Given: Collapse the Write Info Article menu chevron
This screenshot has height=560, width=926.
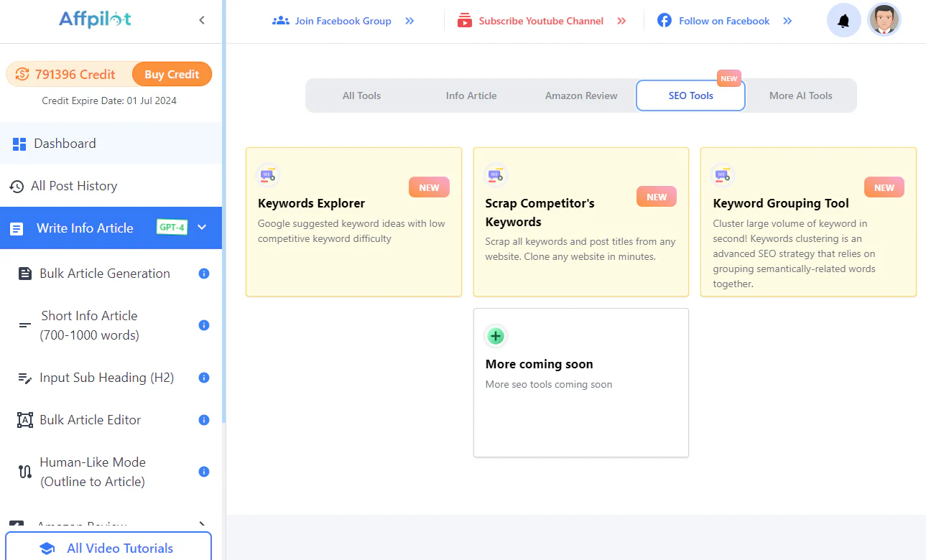Looking at the screenshot, I should point(202,227).
